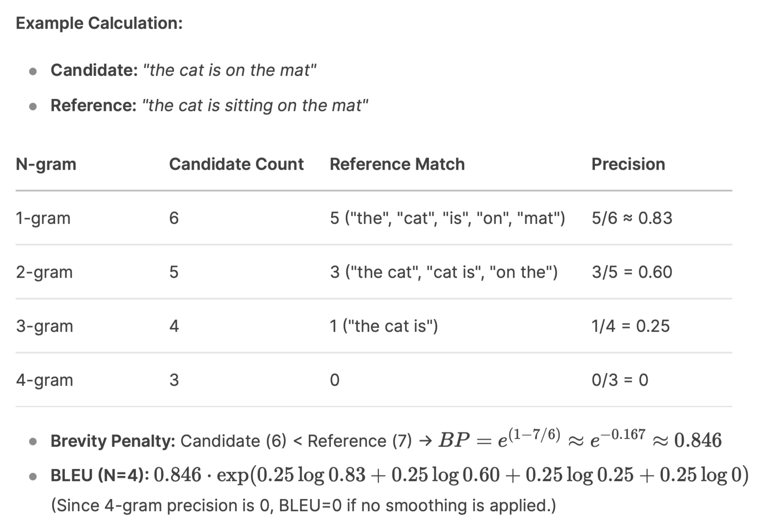Click the Precision column header
Screen dimensions: 764x532
[628, 164]
